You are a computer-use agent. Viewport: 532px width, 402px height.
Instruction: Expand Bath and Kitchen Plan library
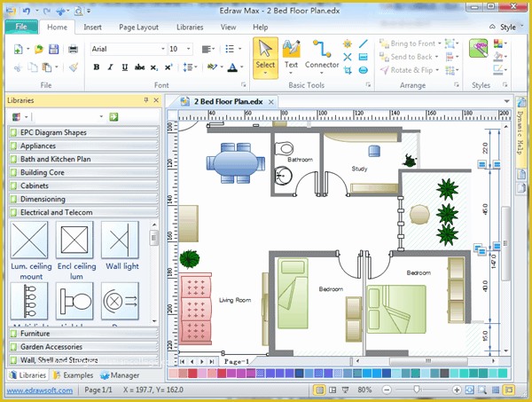83,159
